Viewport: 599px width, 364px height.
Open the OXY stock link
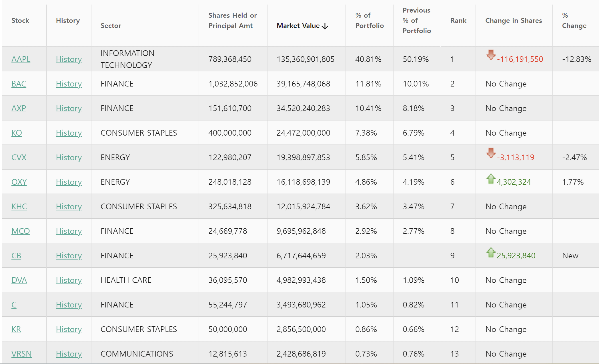19,182
